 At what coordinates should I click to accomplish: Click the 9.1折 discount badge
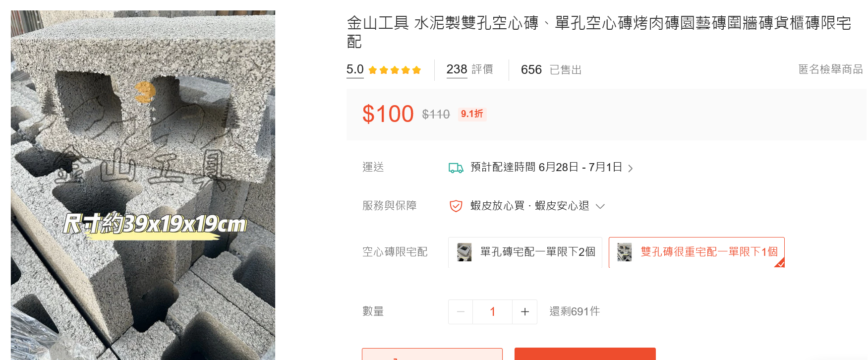pos(472,114)
